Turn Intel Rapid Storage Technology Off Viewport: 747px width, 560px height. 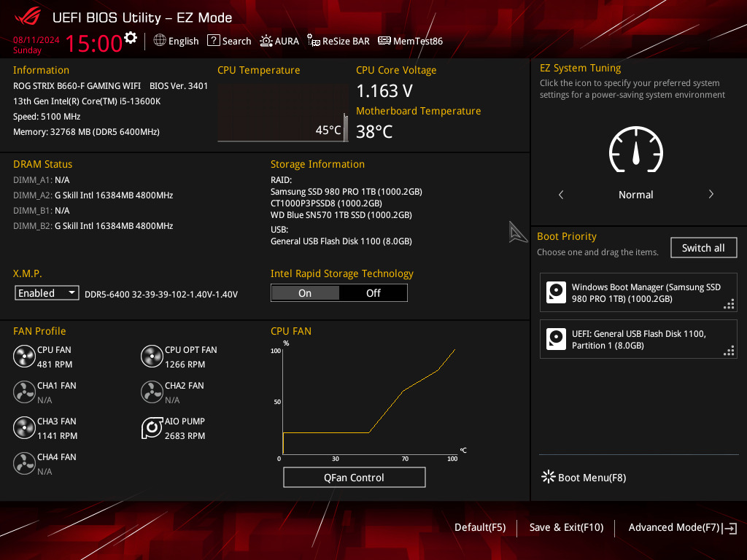[x=373, y=293]
